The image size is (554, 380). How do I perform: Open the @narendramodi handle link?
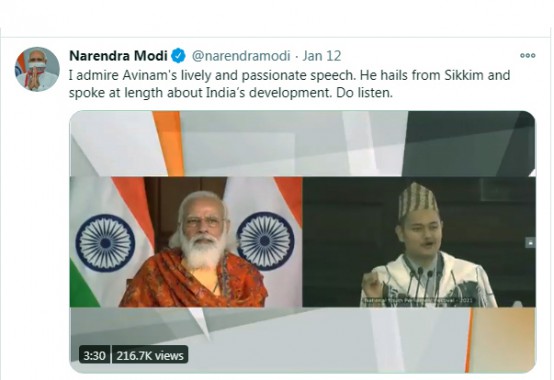click(x=241, y=56)
